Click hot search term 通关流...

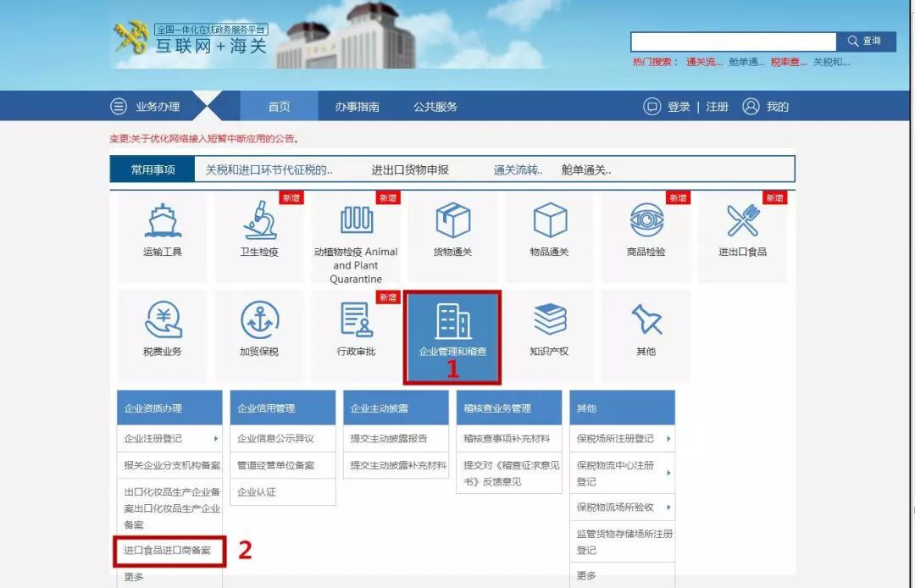704,62
